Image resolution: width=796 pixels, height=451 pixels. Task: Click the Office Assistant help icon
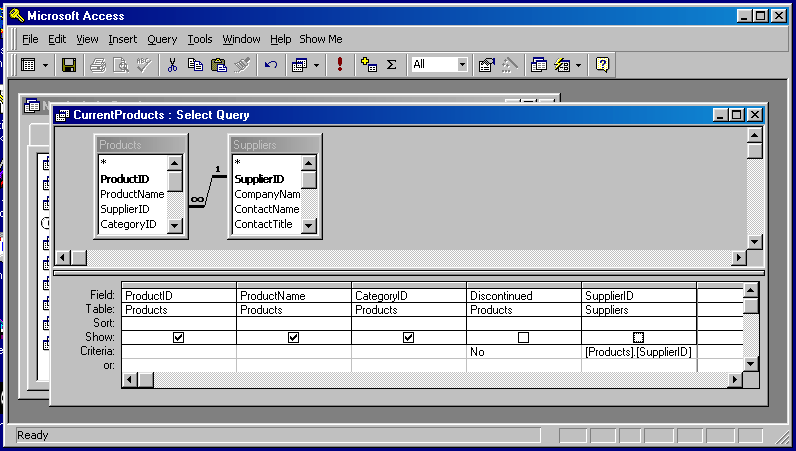pyautogui.click(x=602, y=65)
